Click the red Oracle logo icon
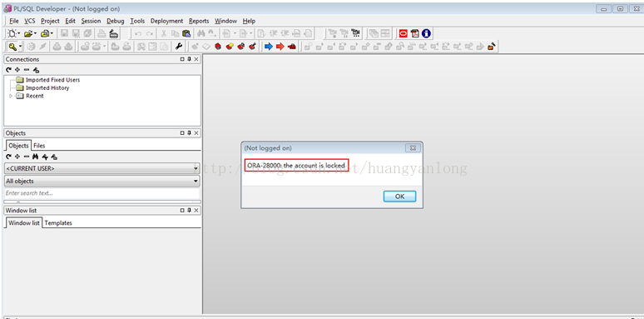This screenshot has width=644, height=319. click(403, 33)
